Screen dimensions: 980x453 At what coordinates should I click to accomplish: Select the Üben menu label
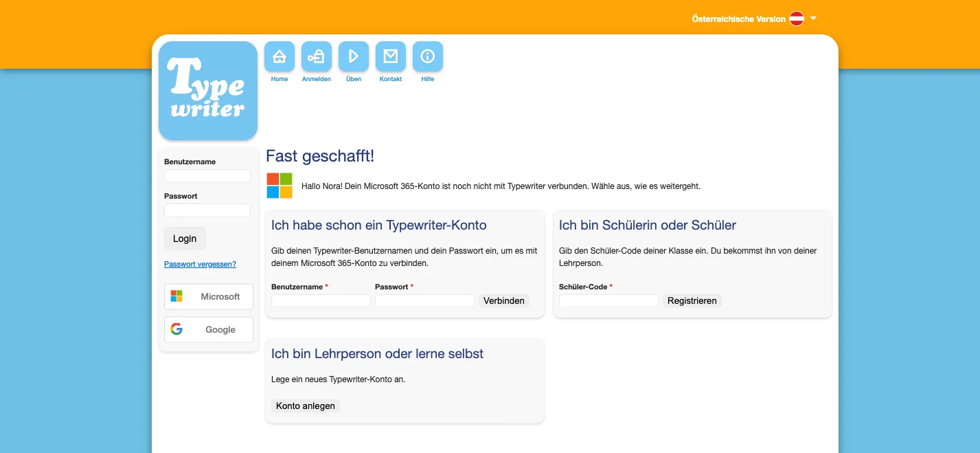[x=354, y=79]
